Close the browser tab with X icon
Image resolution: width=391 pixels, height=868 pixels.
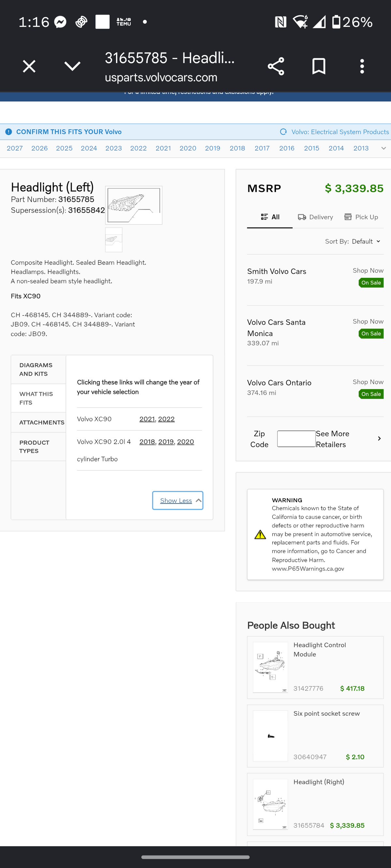tap(29, 66)
